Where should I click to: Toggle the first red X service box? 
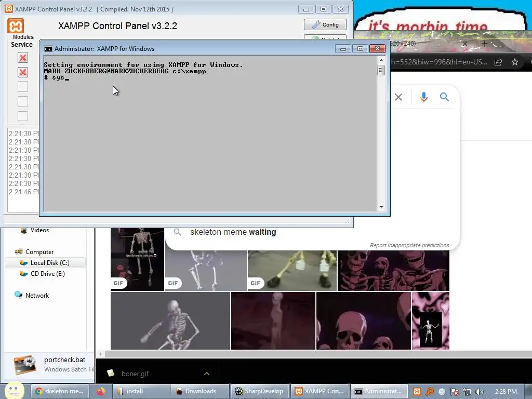[23, 58]
